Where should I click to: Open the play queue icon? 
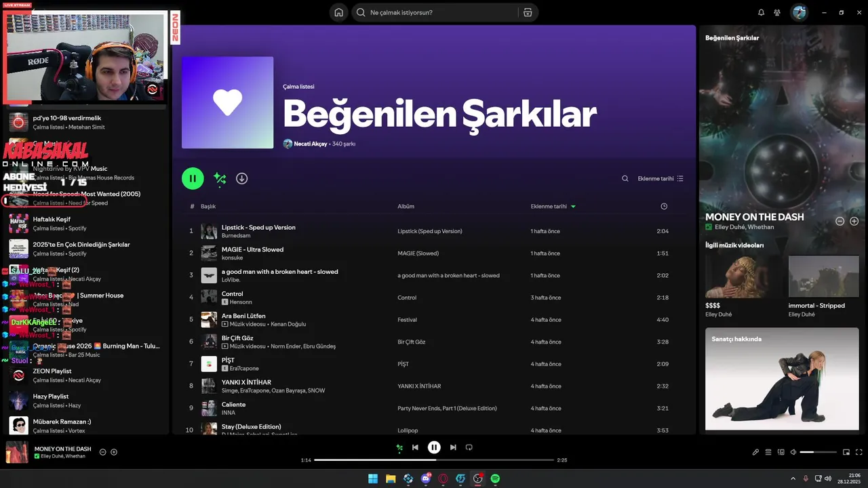tap(768, 452)
